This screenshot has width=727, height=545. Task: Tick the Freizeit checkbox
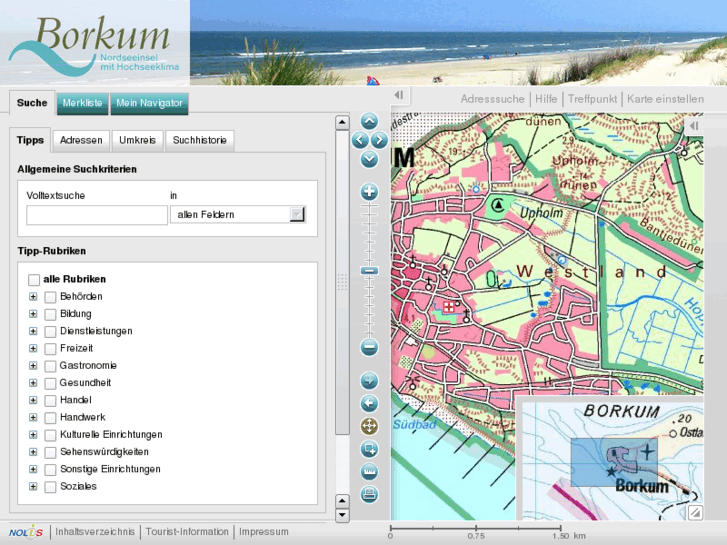(x=50, y=349)
